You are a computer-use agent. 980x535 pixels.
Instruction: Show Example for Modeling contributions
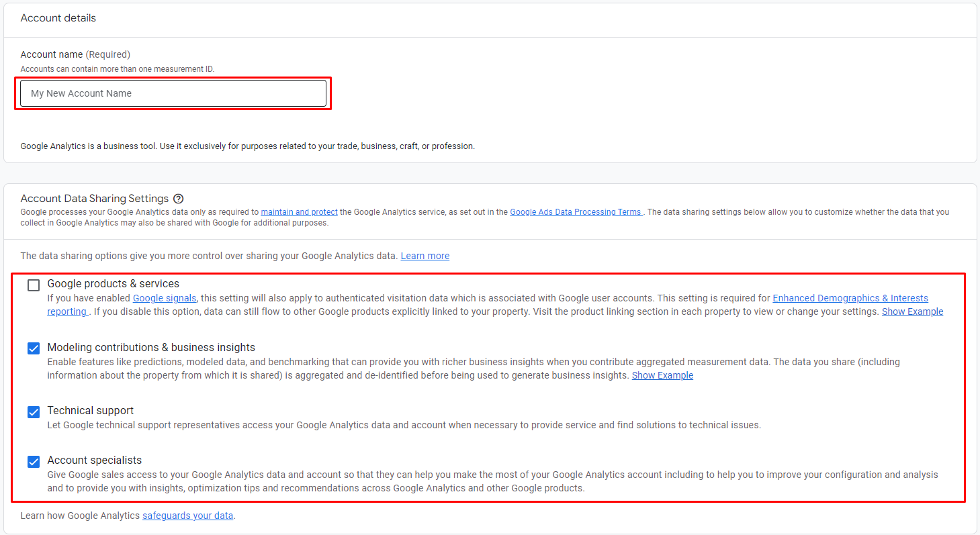click(662, 375)
